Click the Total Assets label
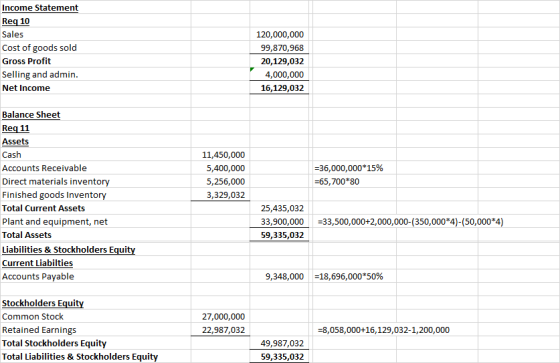560x363 pixels. coord(27,235)
